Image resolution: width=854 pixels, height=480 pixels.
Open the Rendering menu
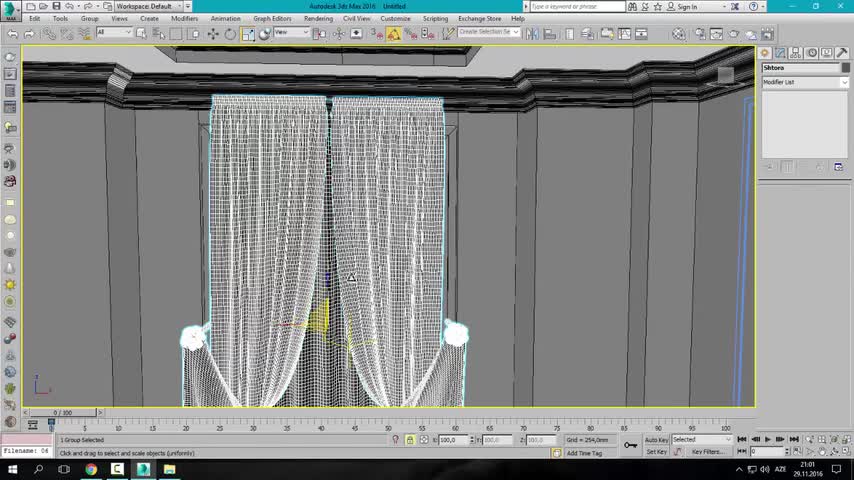pyautogui.click(x=319, y=19)
